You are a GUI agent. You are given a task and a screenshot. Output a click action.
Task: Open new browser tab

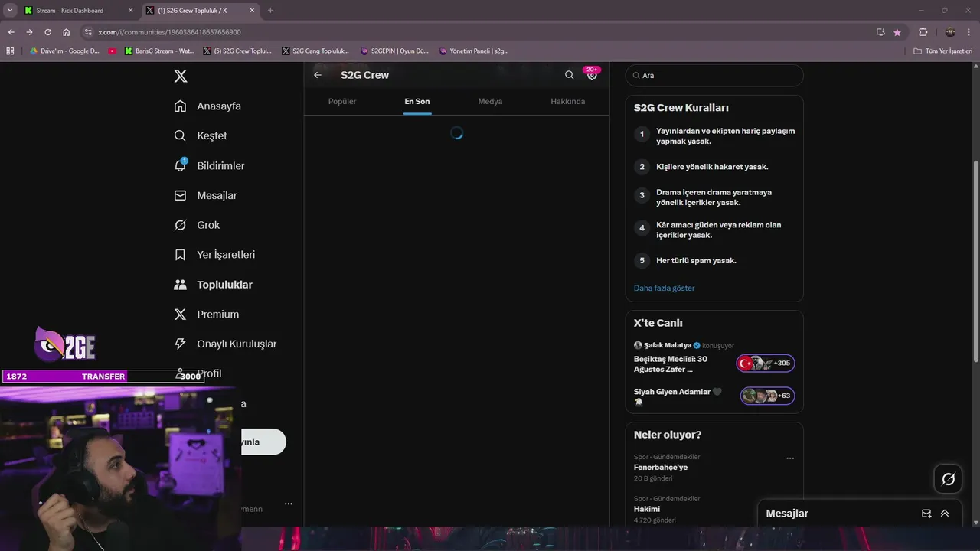pos(270,11)
